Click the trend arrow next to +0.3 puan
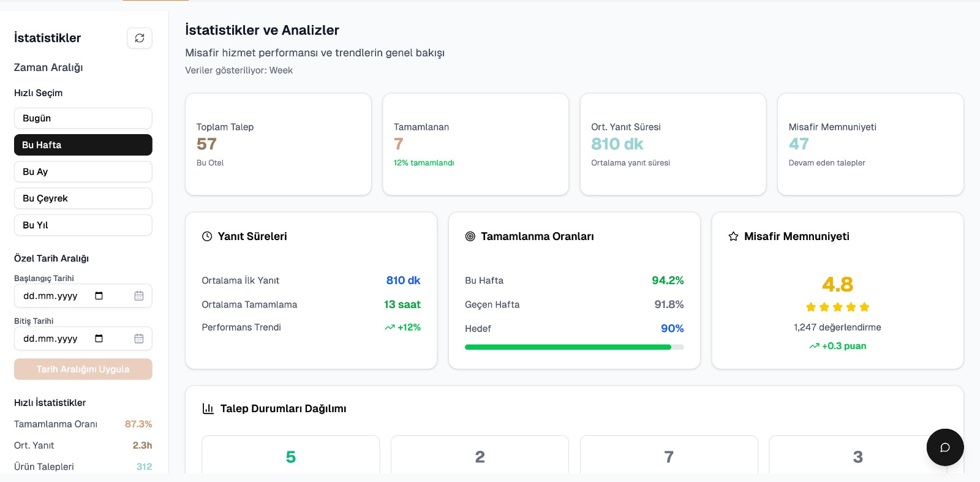The width and height of the screenshot is (980, 482). pos(814,346)
